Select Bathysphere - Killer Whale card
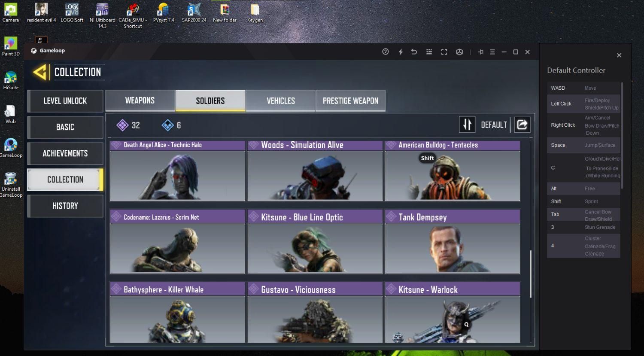 (x=177, y=312)
